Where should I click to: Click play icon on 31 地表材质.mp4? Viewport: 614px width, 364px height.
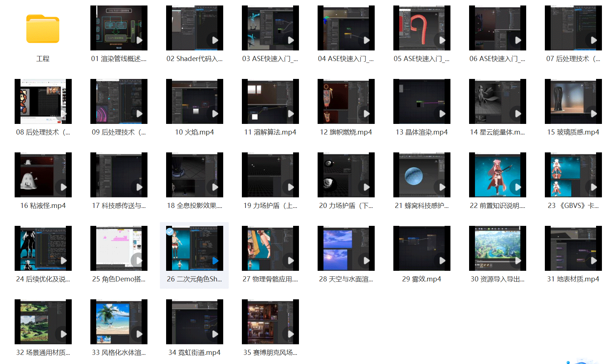(x=594, y=261)
